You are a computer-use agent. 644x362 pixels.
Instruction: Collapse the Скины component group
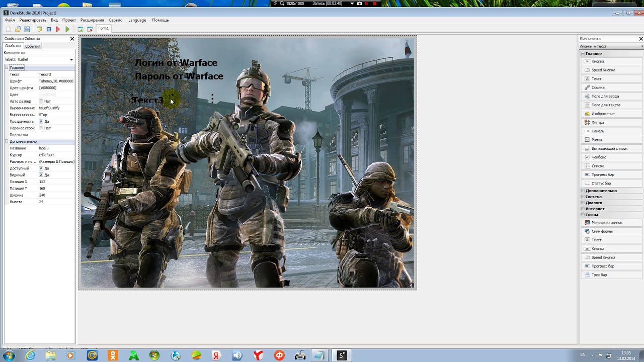point(583,215)
